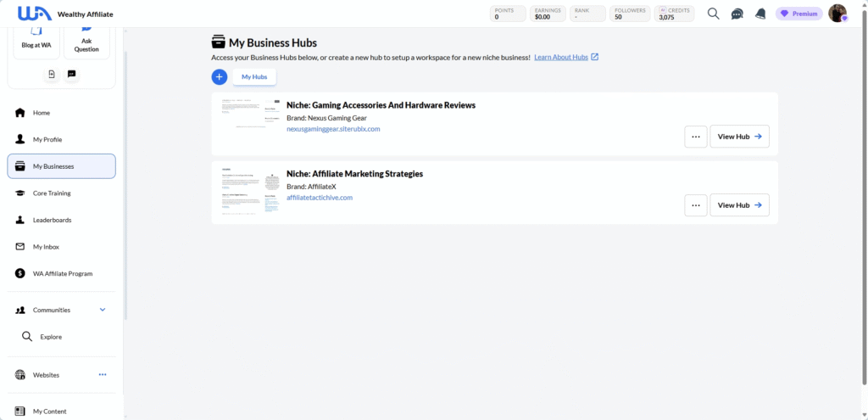This screenshot has height=420, width=868.
Task: Expand Communities chevron arrow
Action: click(x=103, y=310)
